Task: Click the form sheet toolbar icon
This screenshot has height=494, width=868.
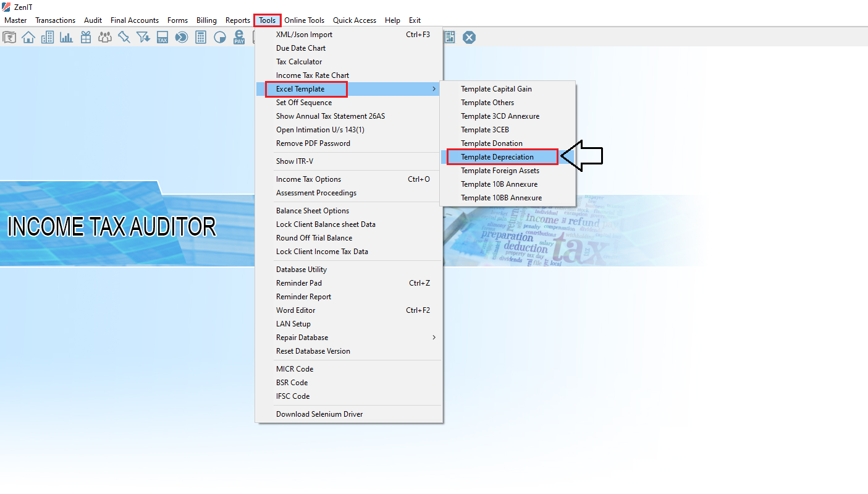Action: pyautogui.click(x=450, y=38)
